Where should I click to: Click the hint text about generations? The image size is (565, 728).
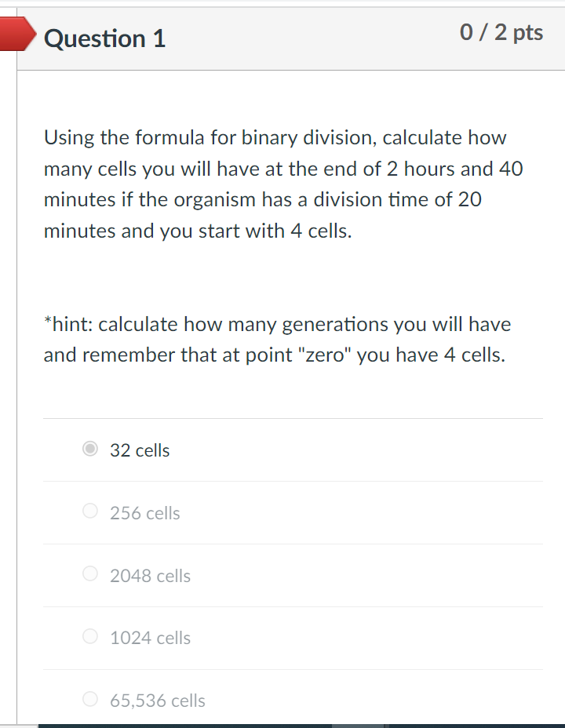tap(277, 339)
